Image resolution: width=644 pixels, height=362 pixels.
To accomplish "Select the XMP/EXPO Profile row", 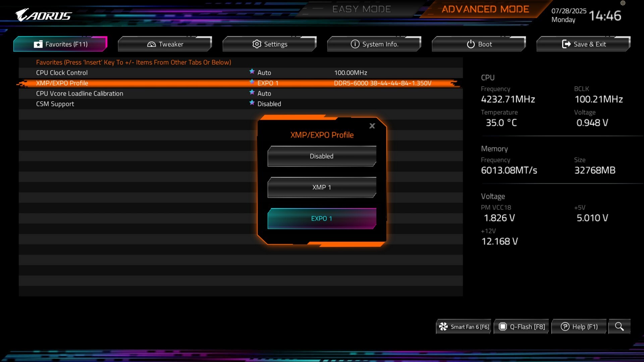I will click(241, 83).
